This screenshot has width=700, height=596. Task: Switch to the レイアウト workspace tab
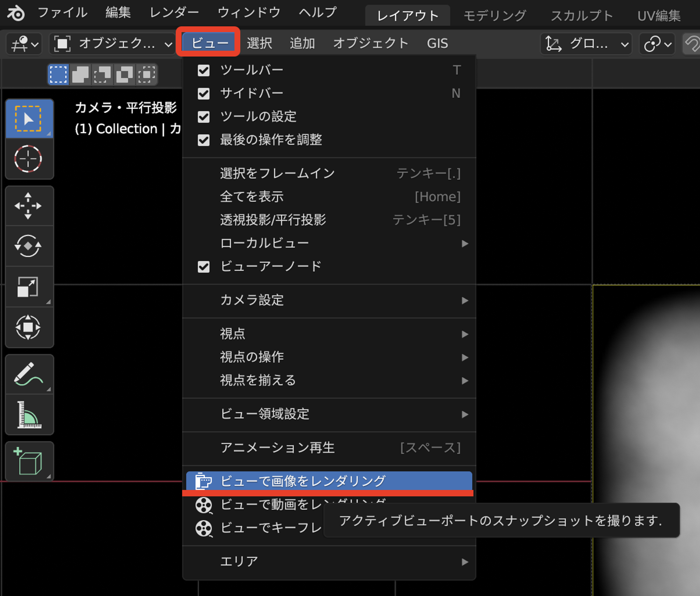(x=408, y=16)
